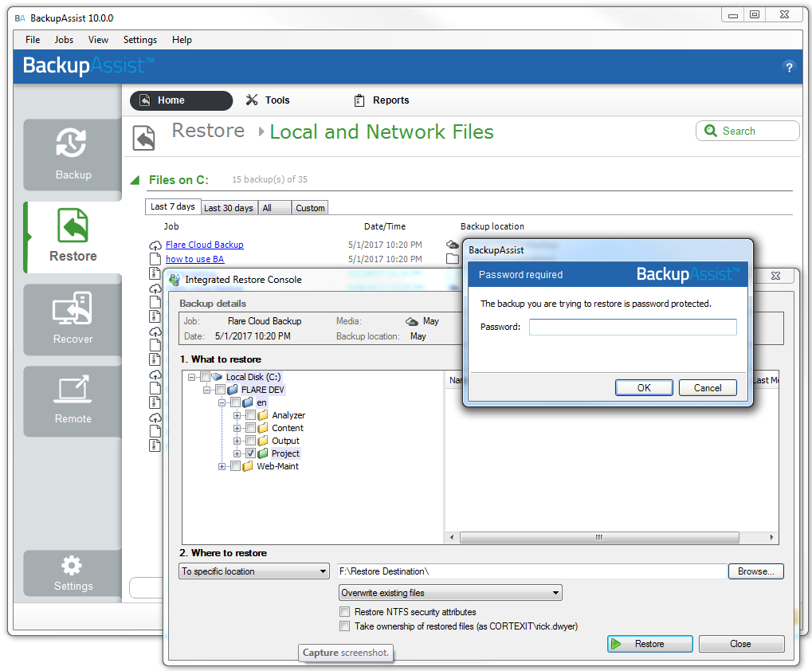Enable Take ownership of restored files
Viewport: 812px width, 671px height.
click(344, 626)
